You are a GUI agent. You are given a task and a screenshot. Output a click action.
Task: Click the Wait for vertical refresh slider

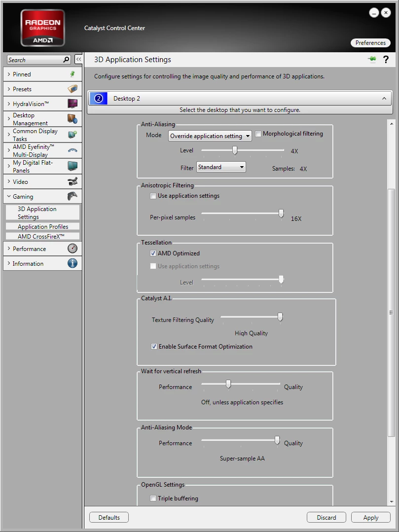click(241, 384)
